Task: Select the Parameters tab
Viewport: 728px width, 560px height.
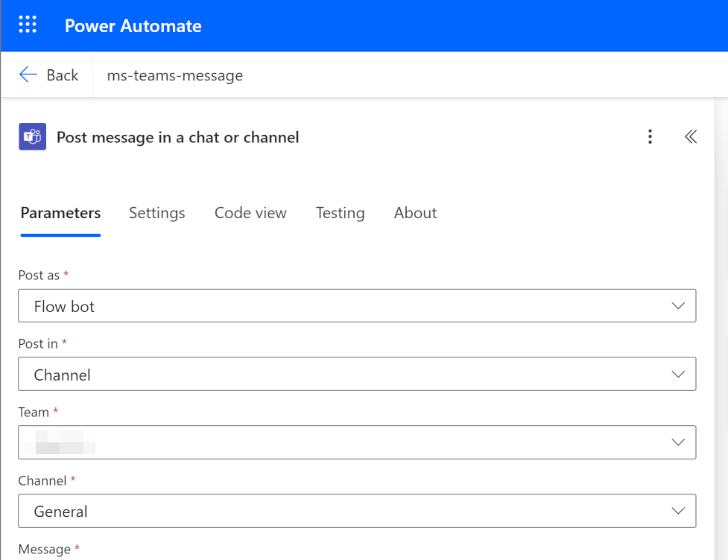Action: 60,213
